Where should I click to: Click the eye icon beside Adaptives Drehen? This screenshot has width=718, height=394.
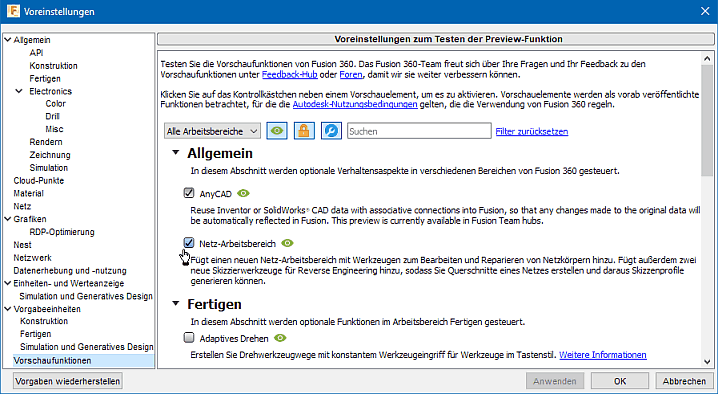(x=280, y=338)
